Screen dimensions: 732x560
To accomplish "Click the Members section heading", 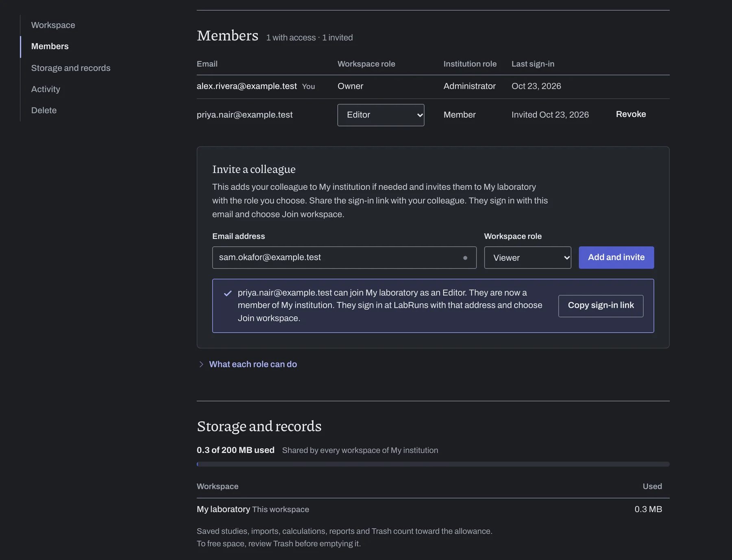I will coord(227,36).
